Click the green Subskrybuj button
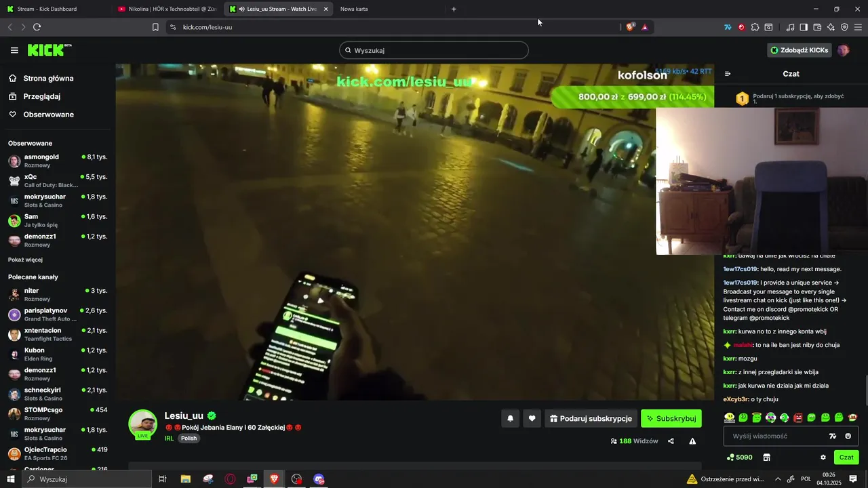This screenshot has height=488, width=868. point(671,419)
